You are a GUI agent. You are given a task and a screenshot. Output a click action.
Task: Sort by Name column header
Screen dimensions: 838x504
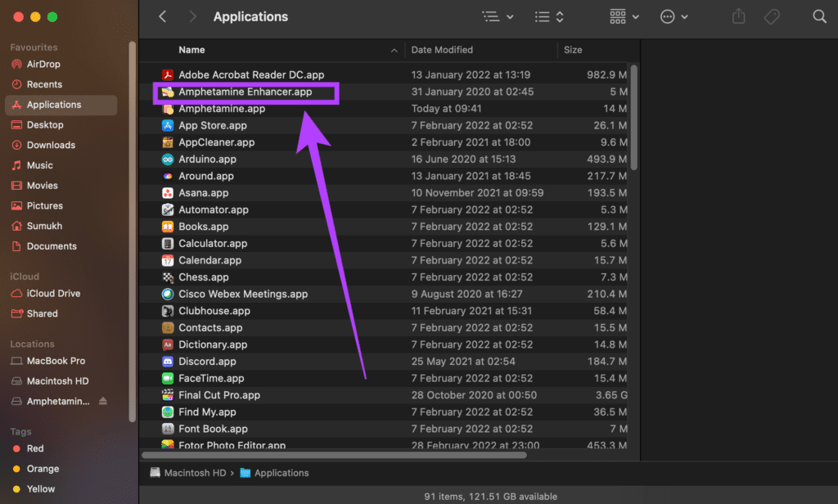(x=191, y=50)
